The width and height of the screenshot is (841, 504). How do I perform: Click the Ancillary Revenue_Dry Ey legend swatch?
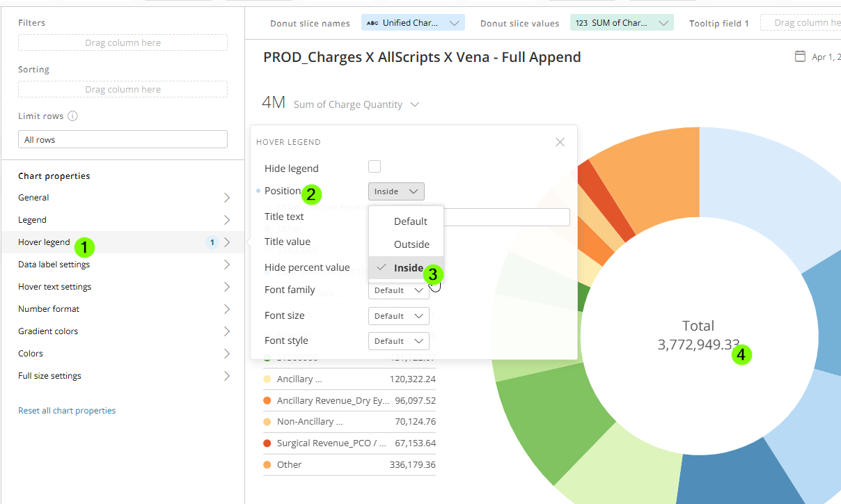tap(267, 401)
